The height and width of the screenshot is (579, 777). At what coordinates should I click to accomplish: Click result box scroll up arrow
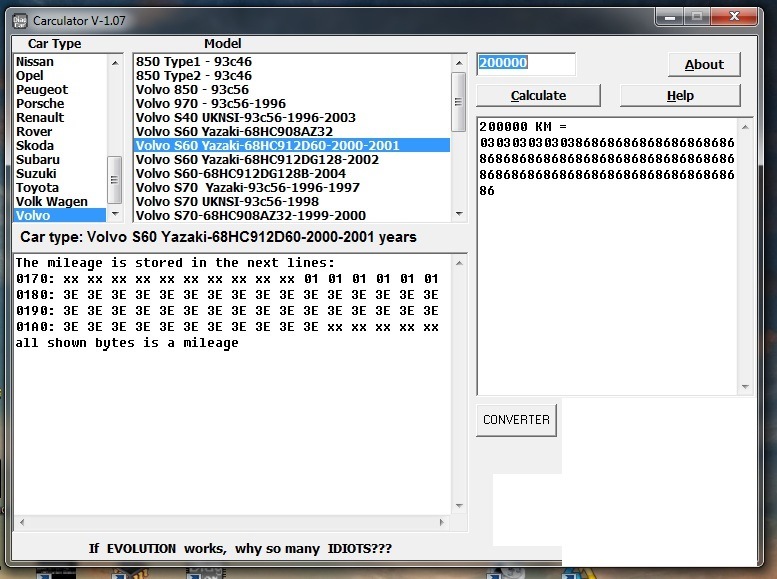[745, 127]
